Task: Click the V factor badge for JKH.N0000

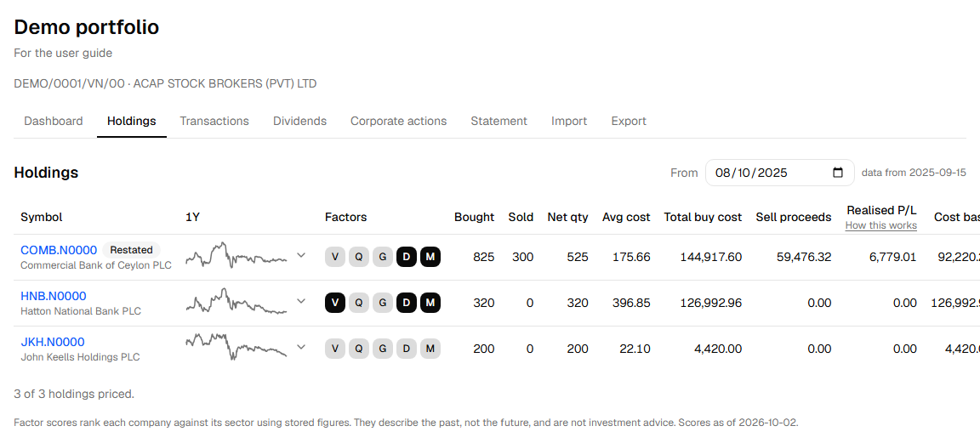Action: (x=335, y=349)
